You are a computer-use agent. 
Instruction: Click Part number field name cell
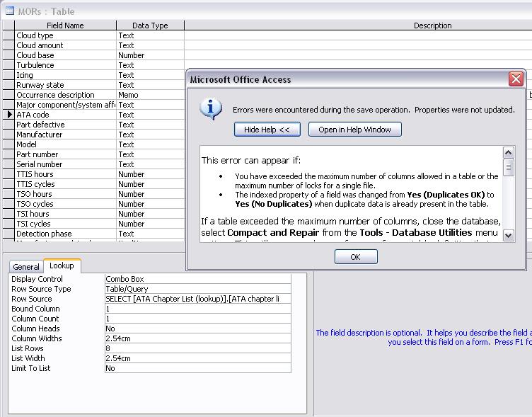point(66,154)
